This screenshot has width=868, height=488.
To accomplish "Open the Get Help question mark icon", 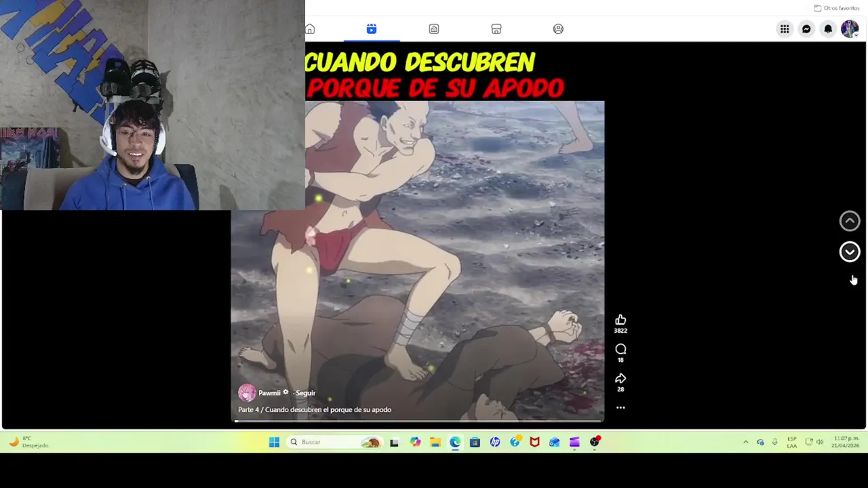I will pos(515,442).
